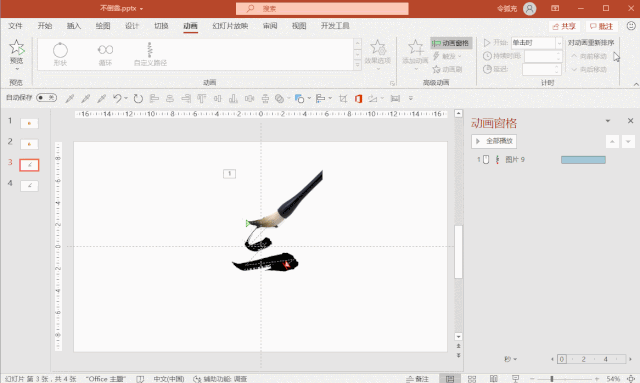Click the smiley feedback icon
Screen dimensions: 640x383
click(631, 26)
